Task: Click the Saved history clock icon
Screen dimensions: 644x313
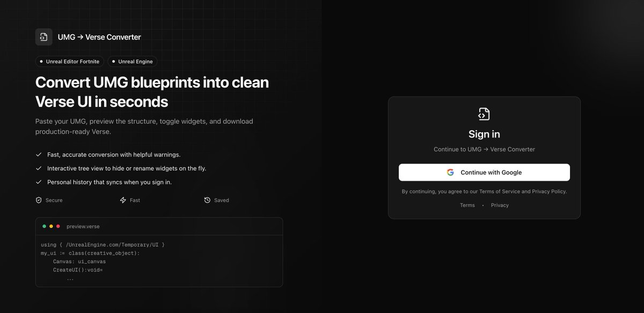Action: [207, 200]
